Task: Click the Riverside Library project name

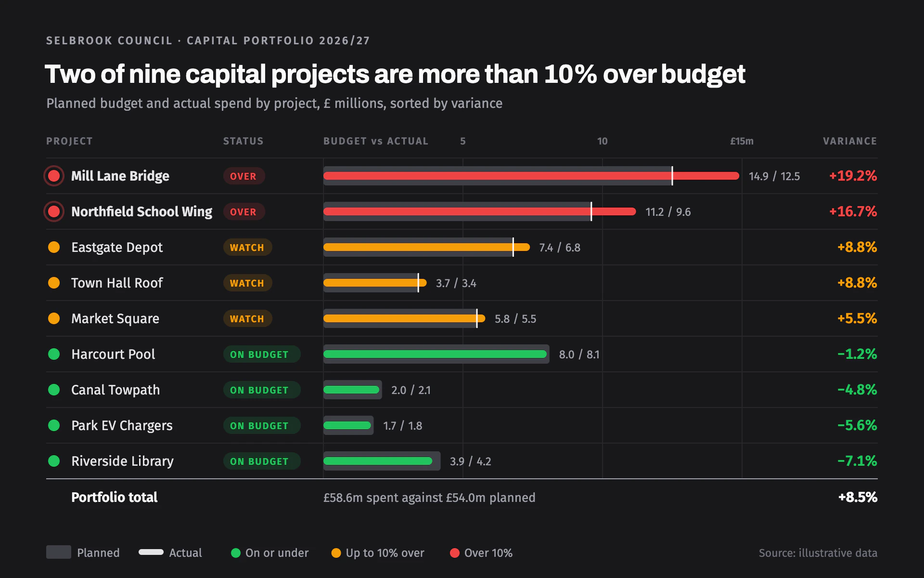Action: point(122,461)
